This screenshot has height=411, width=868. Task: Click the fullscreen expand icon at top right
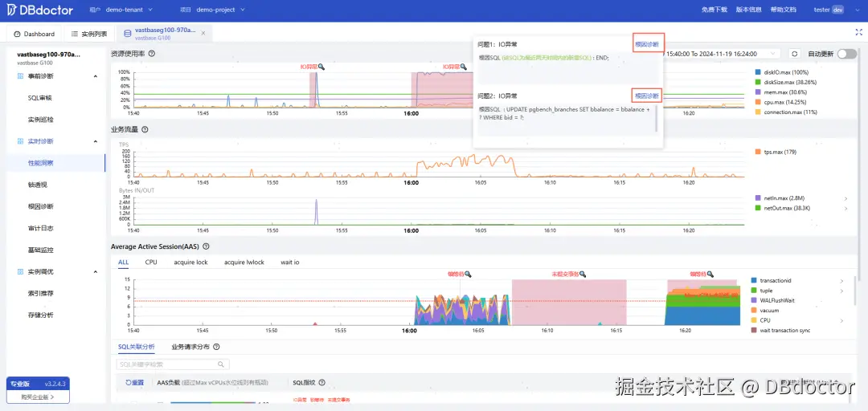(858, 33)
